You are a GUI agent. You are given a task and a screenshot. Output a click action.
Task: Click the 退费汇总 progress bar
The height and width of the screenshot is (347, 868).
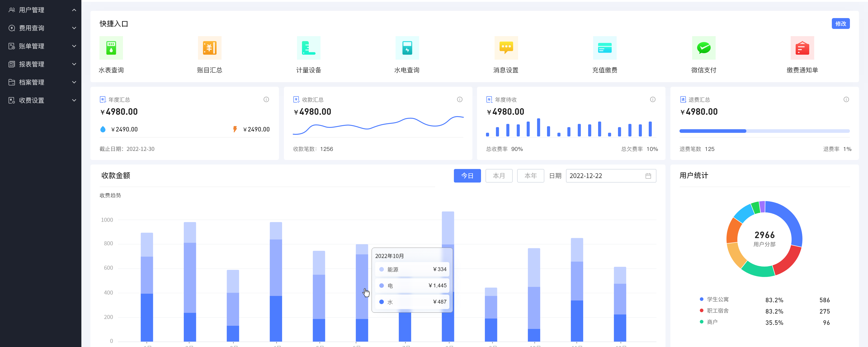tap(764, 131)
